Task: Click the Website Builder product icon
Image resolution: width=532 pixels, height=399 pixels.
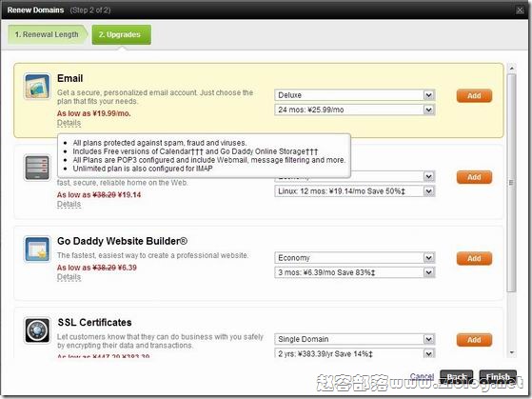Action: coord(37,249)
